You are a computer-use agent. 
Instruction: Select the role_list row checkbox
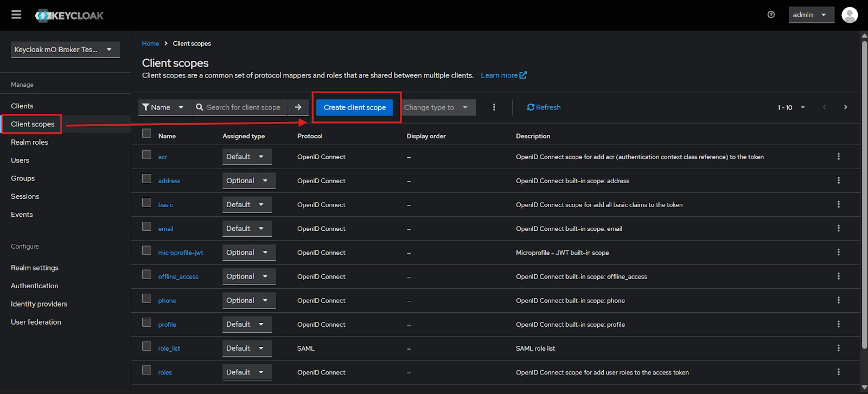(x=146, y=346)
